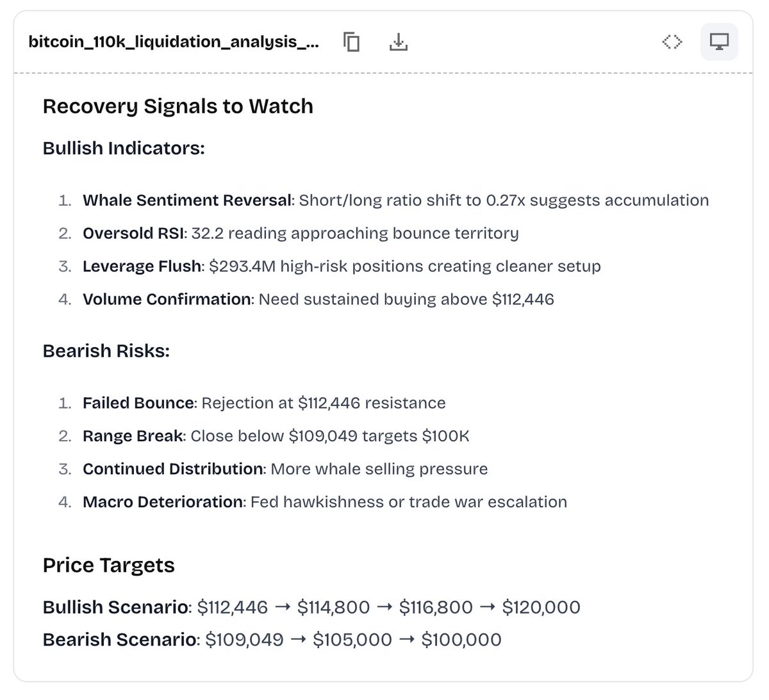Screen dimensions: 769x700
Task: Click the Price Targets heading
Action: pos(109,566)
